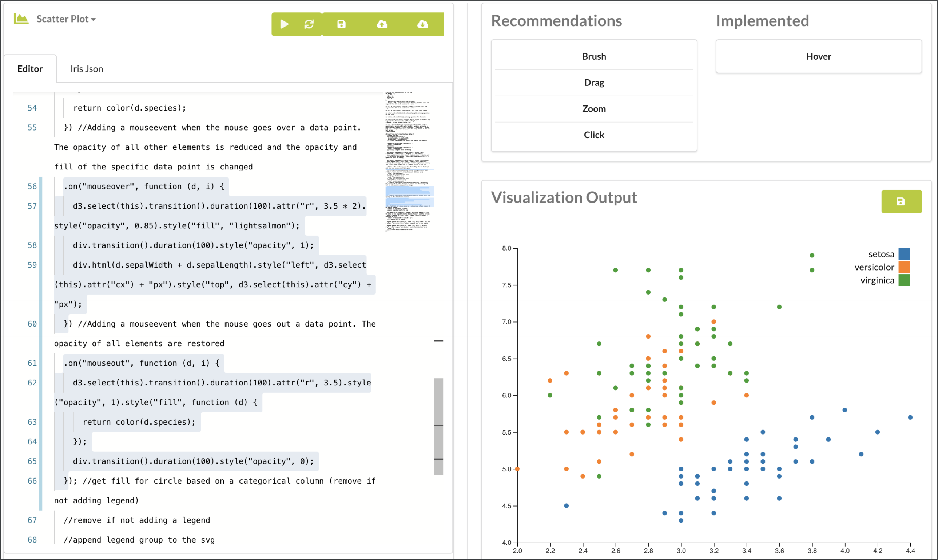
Task: Select the Editor tab
Action: point(30,69)
